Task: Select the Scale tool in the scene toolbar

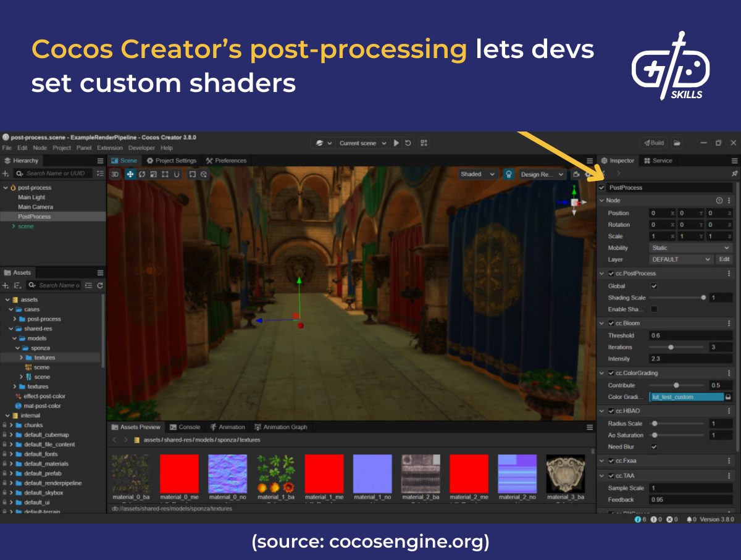Action: pyautogui.click(x=153, y=173)
